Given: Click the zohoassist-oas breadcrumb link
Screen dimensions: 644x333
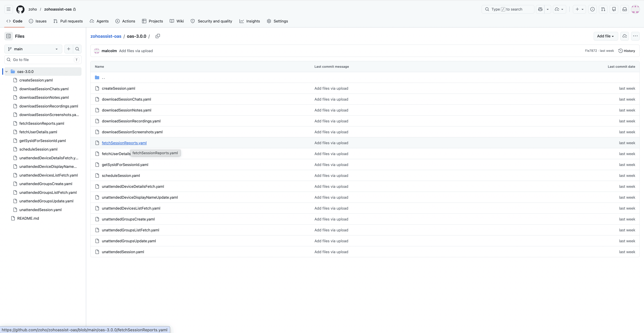Looking at the screenshot, I should coord(106,36).
